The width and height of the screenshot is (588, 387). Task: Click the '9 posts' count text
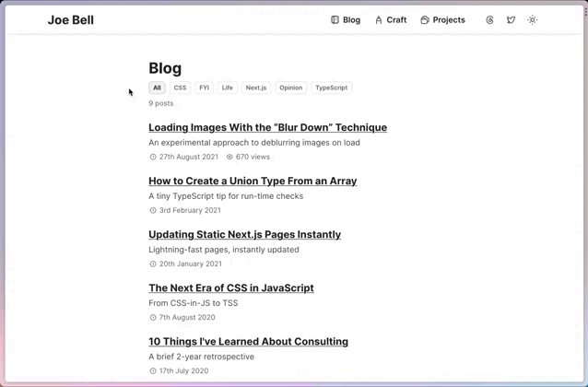[x=161, y=103]
